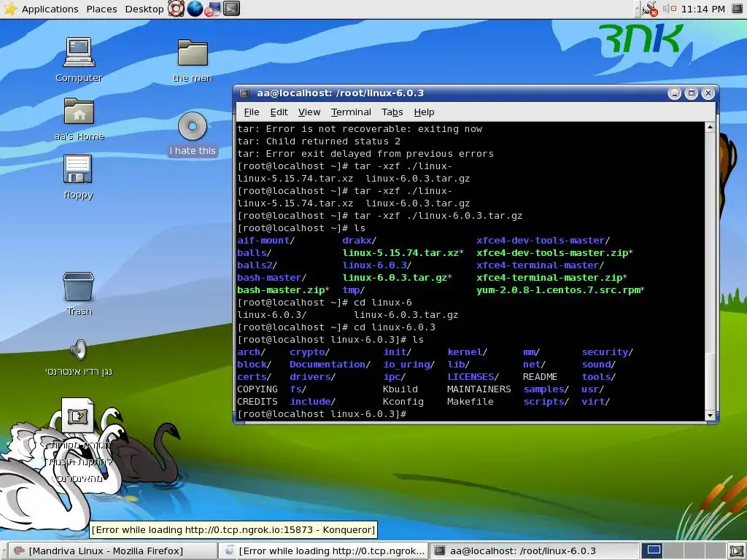Close the terminal window
Viewport: 747px width, 560px height.
pyautogui.click(x=708, y=93)
